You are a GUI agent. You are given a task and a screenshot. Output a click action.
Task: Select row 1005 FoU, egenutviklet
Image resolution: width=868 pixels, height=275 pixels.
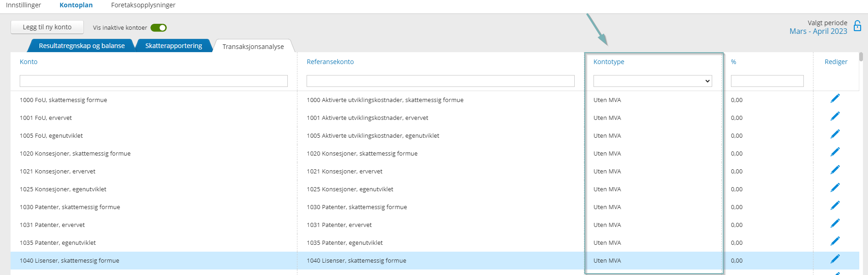[x=434, y=135]
